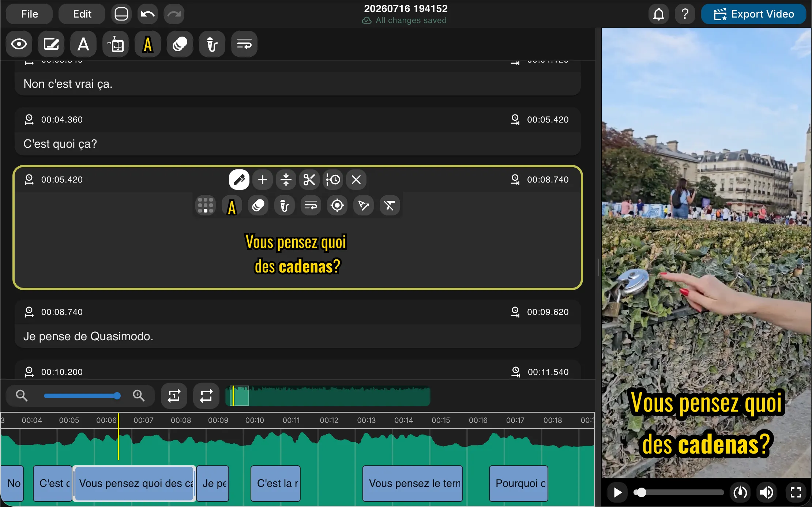Screen dimensions: 812x507
Task: Adjust the timeline zoom slider
Action: 82,396
